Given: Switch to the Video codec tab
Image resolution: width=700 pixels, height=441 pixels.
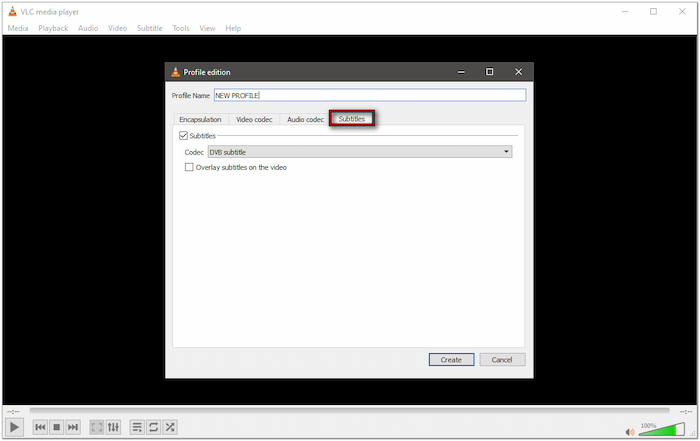Looking at the screenshot, I should (x=254, y=120).
